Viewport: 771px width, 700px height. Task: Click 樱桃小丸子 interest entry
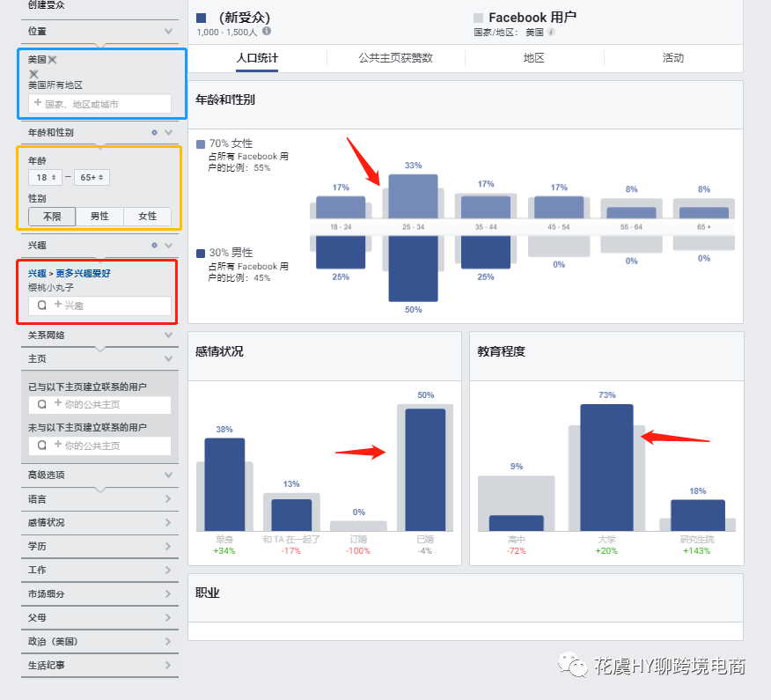click(51, 288)
